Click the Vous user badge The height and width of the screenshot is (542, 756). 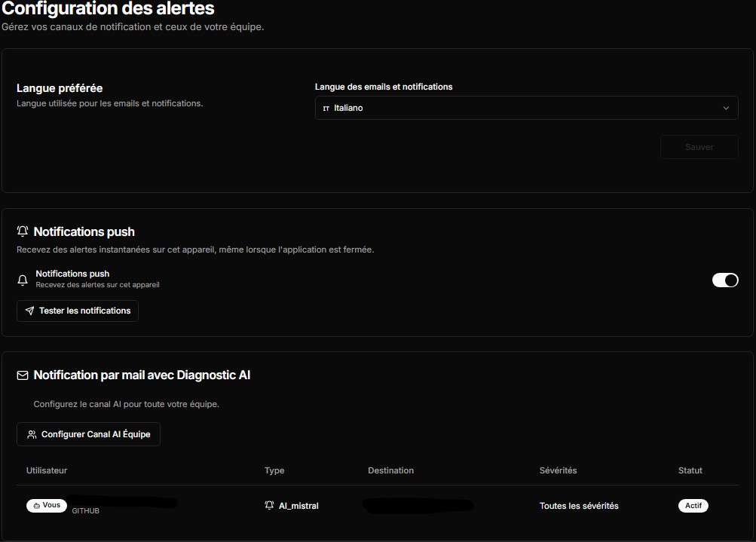pyautogui.click(x=46, y=505)
